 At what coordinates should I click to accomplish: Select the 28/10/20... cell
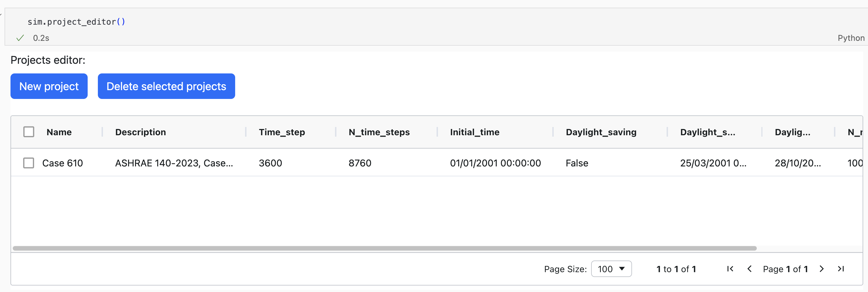pyautogui.click(x=798, y=163)
